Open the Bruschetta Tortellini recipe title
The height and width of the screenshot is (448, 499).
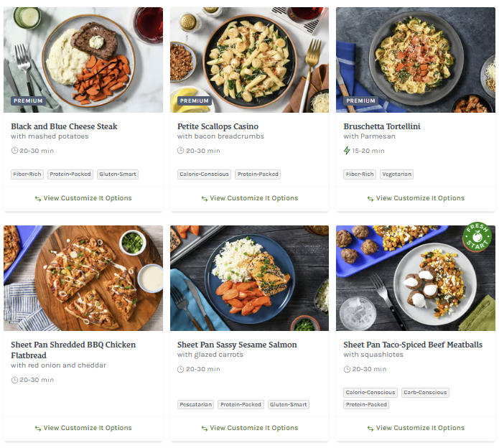(382, 126)
